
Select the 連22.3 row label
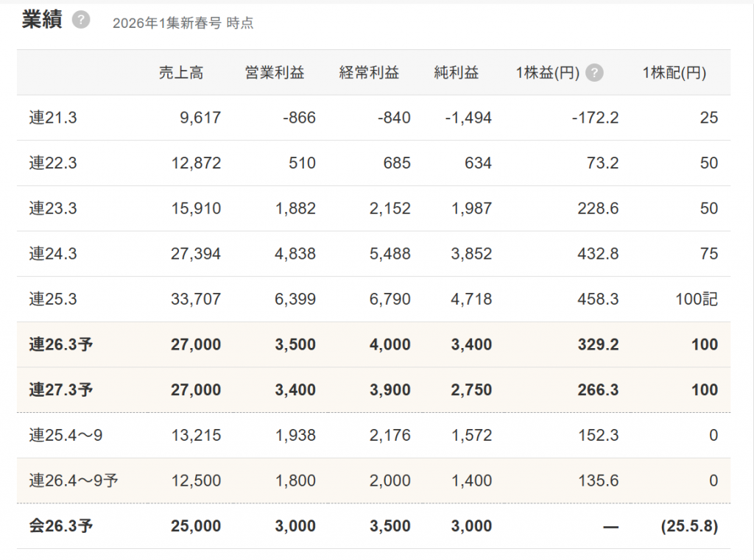click(x=53, y=163)
